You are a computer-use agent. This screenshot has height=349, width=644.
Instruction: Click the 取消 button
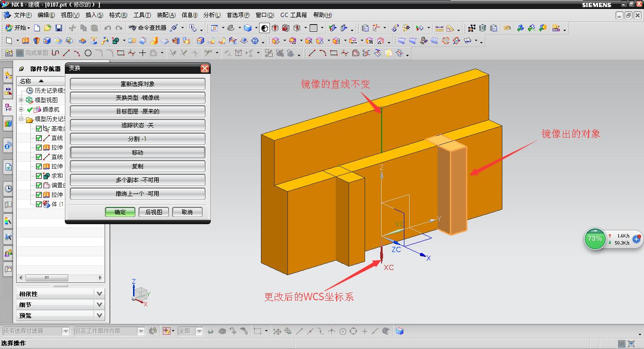[187, 212]
